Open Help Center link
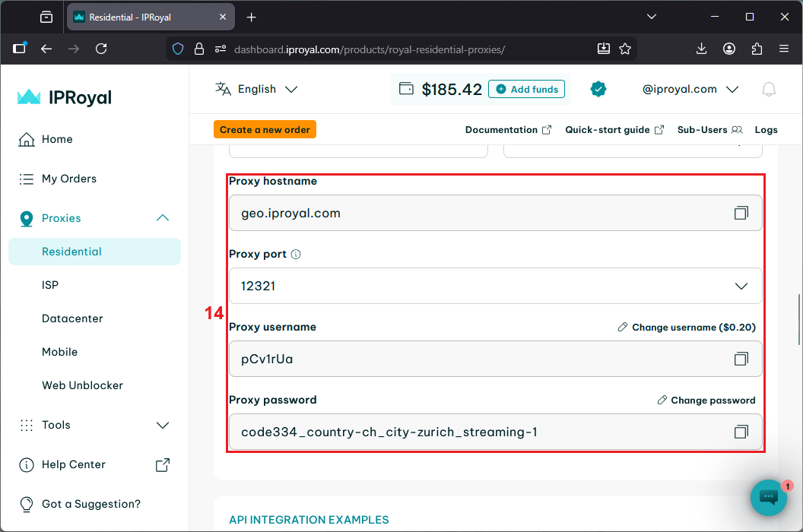 (x=94, y=464)
